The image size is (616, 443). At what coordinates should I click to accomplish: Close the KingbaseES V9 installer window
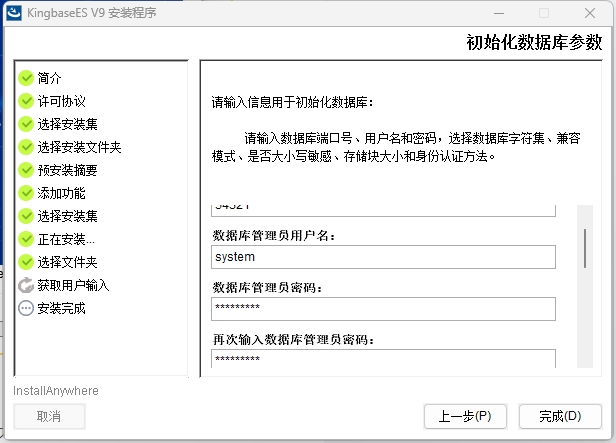[590, 13]
